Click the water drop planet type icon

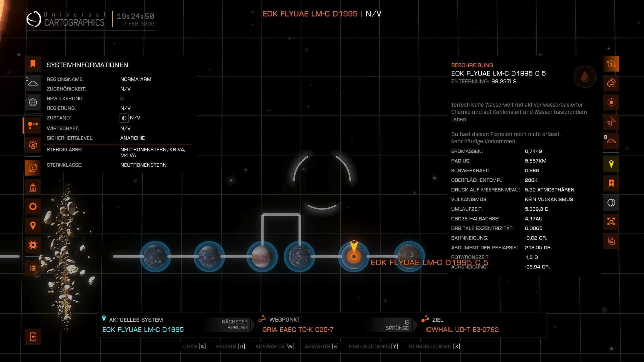tap(585, 77)
